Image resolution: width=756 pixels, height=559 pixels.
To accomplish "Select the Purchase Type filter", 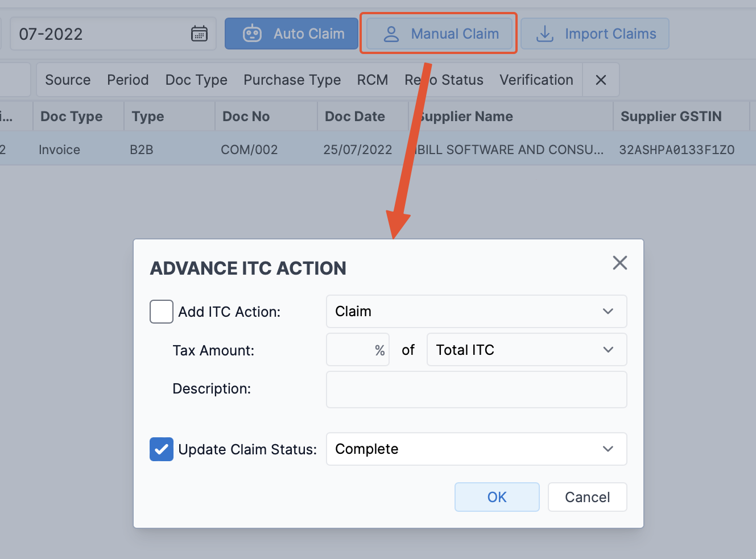I will pos(292,80).
